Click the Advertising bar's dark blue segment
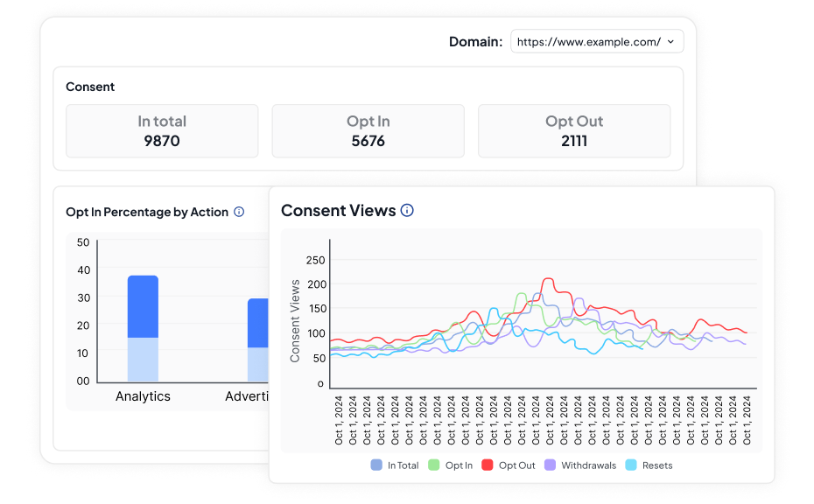Image resolution: width=814 pixels, height=504 pixels. pos(258,323)
